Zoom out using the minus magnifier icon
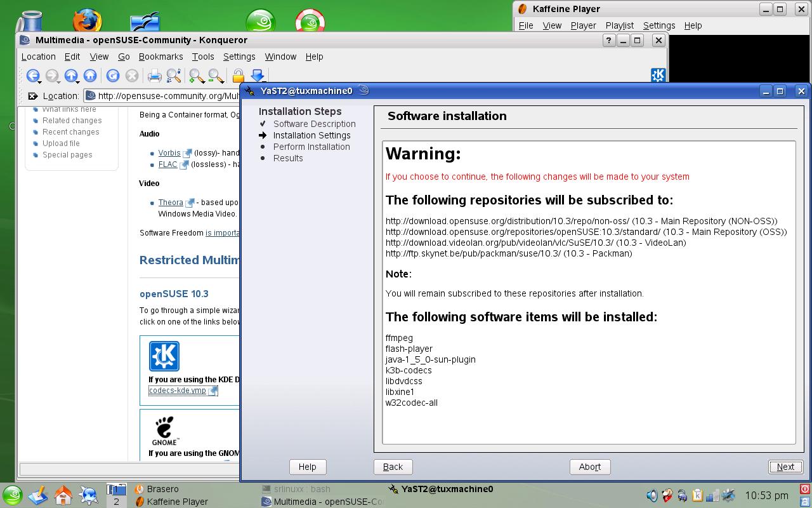The height and width of the screenshot is (508, 812). pos(216,76)
